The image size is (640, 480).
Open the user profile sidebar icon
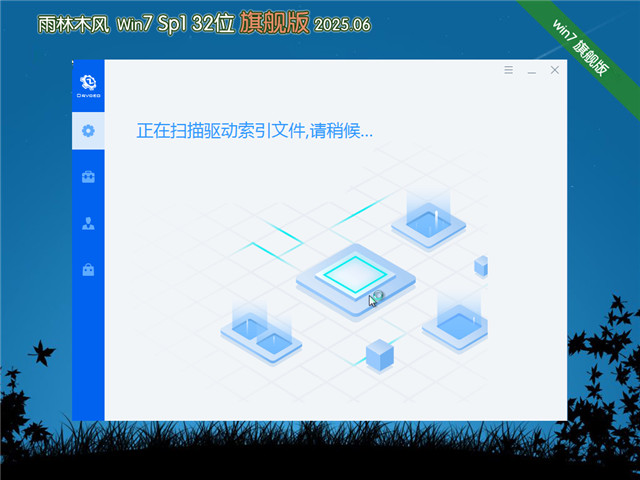pos(88,223)
